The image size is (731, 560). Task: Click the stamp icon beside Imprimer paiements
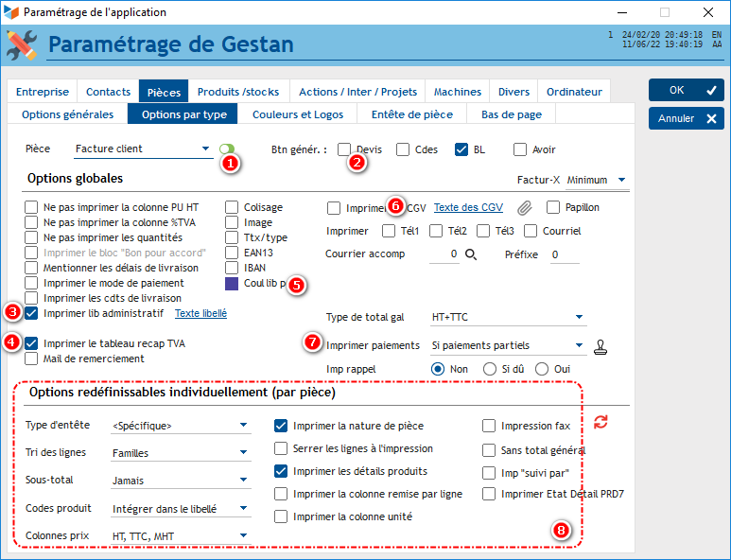pyautogui.click(x=600, y=345)
